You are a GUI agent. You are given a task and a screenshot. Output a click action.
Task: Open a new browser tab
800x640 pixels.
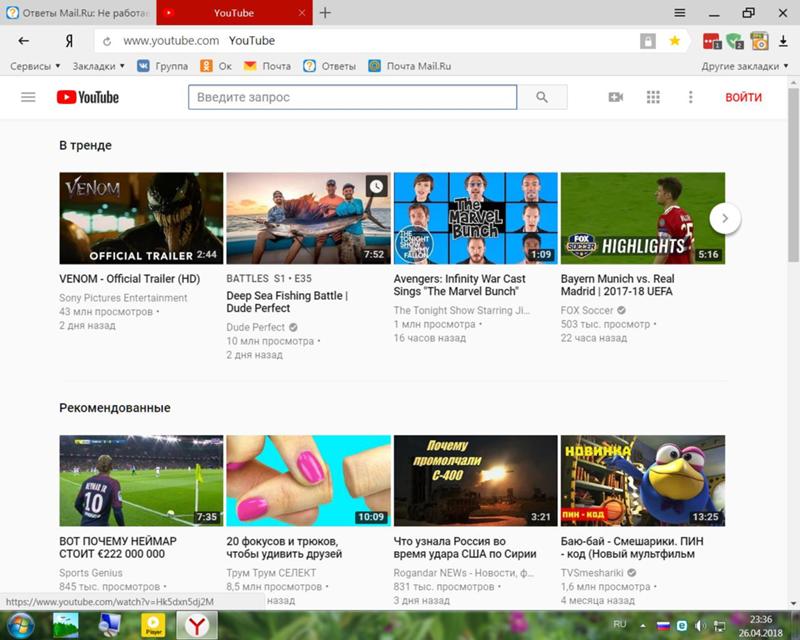pyautogui.click(x=325, y=13)
